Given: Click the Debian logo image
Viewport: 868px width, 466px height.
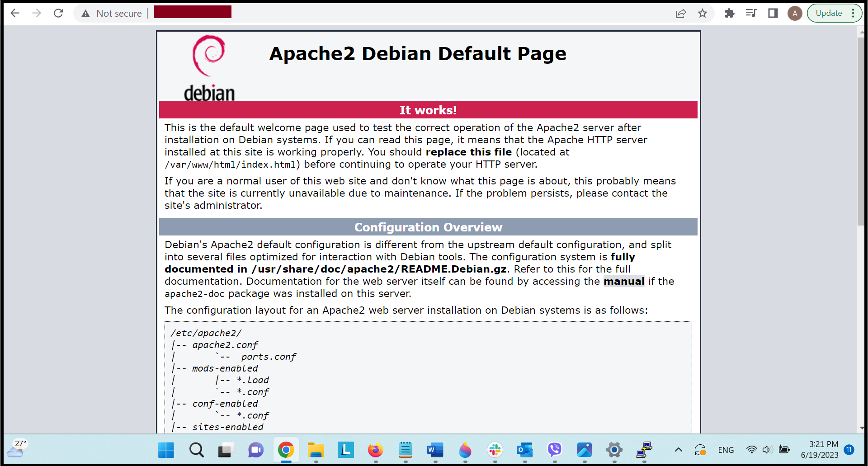Looking at the screenshot, I should coord(209,68).
